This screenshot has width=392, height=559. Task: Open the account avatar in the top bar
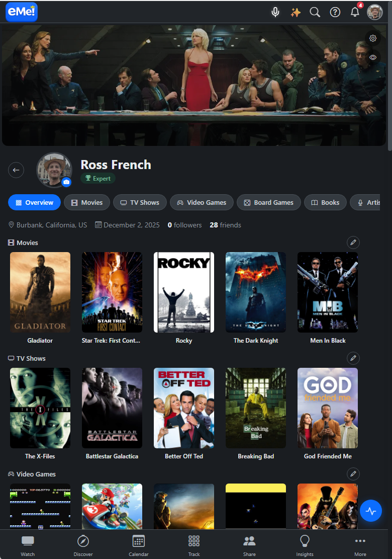coord(375,12)
